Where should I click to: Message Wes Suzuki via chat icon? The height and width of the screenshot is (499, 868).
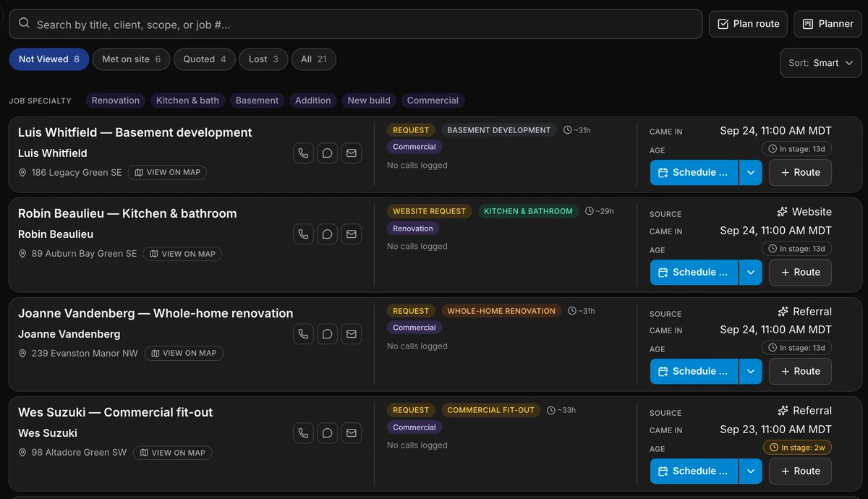pos(327,433)
